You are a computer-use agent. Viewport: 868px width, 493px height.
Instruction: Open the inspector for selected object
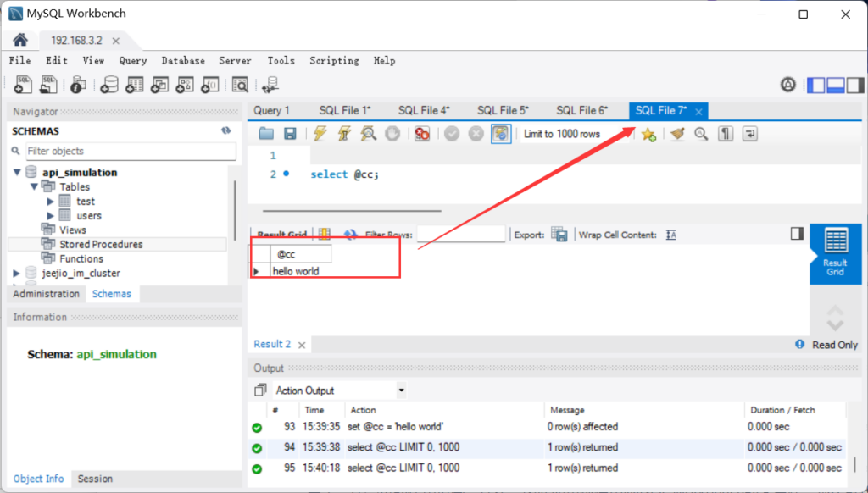(78, 85)
